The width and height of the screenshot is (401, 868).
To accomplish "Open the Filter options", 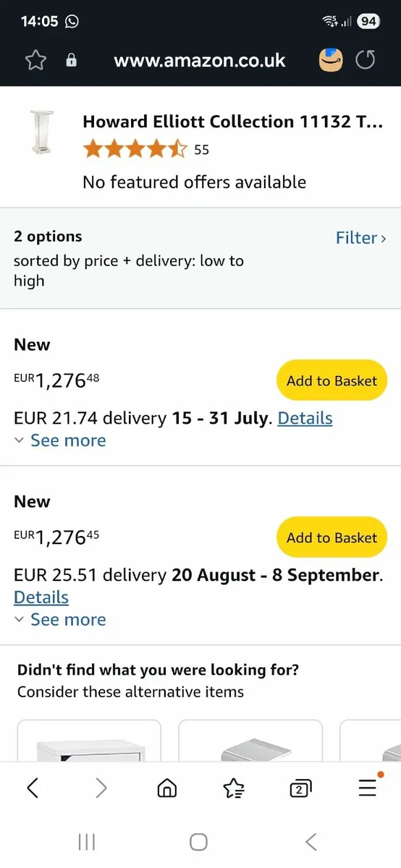I will point(360,238).
